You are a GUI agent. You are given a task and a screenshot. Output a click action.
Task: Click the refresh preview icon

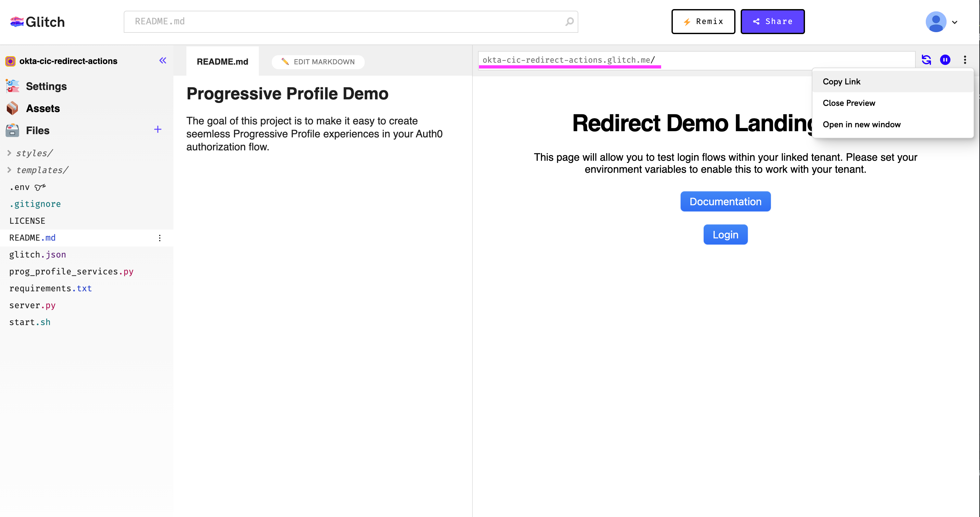point(926,60)
